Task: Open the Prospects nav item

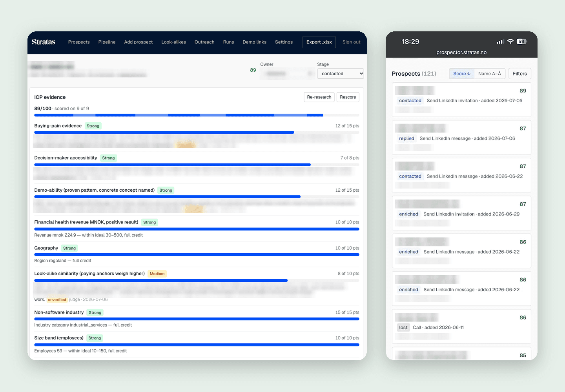Action: pos(79,42)
